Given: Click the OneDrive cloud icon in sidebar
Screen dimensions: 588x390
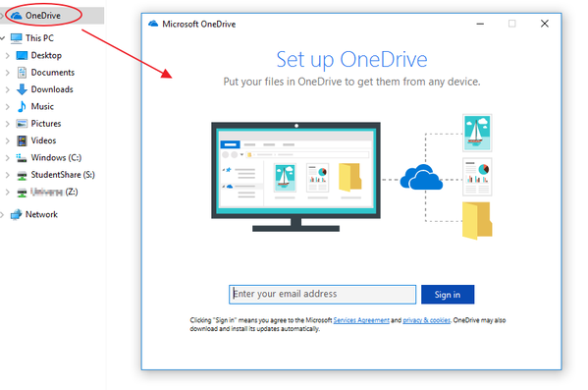Looking at the screenshot, I should [16, 16].
